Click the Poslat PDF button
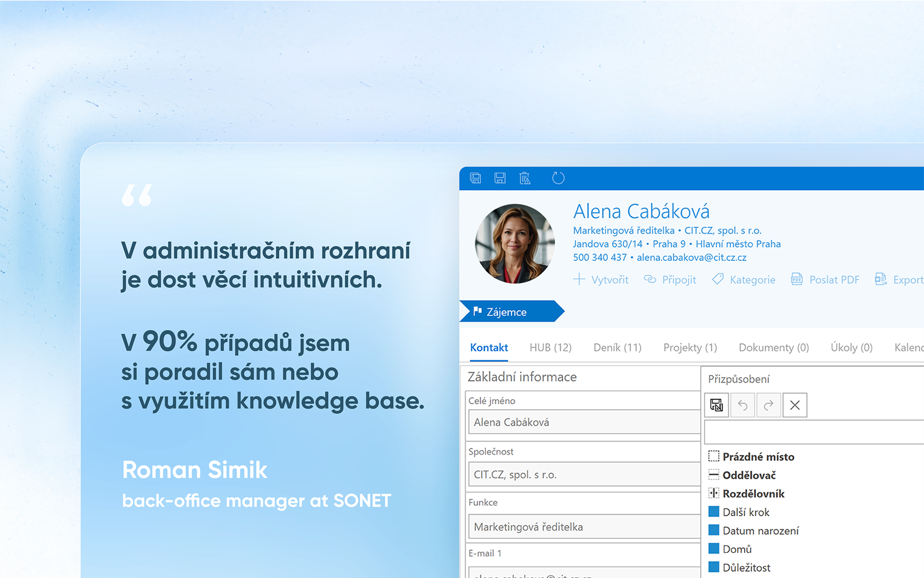This screenshot has height=578, width=924. point(825,279)
